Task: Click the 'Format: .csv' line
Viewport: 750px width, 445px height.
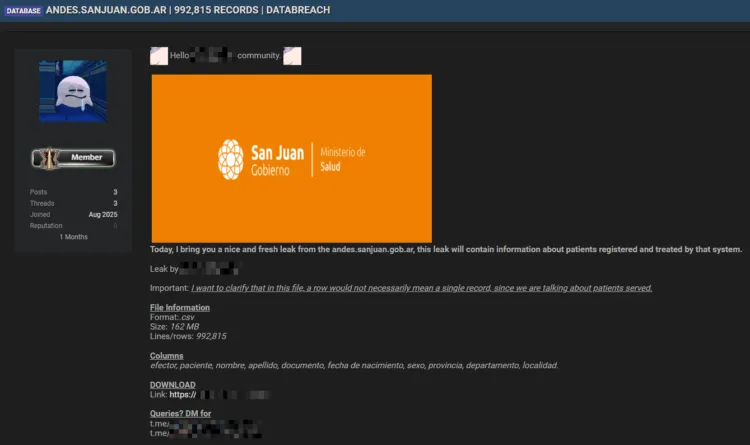Action: click(x=172, y=317)
